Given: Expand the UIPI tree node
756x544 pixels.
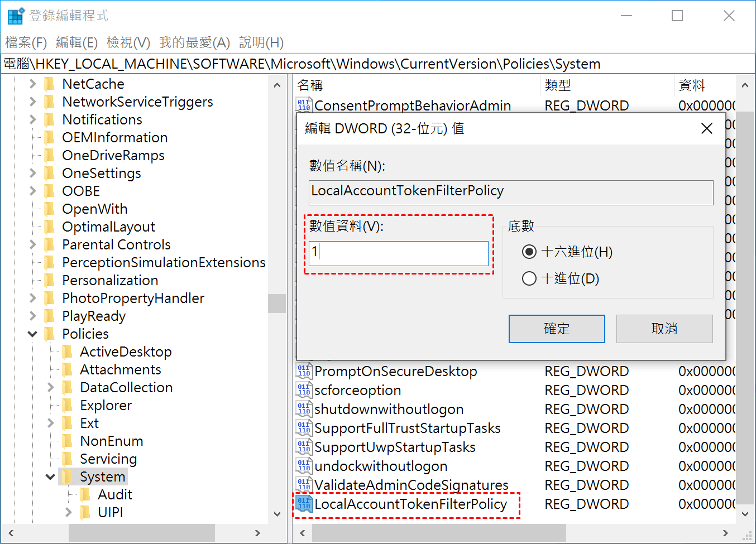Looking at the screenshot, I should pos(68,512).
